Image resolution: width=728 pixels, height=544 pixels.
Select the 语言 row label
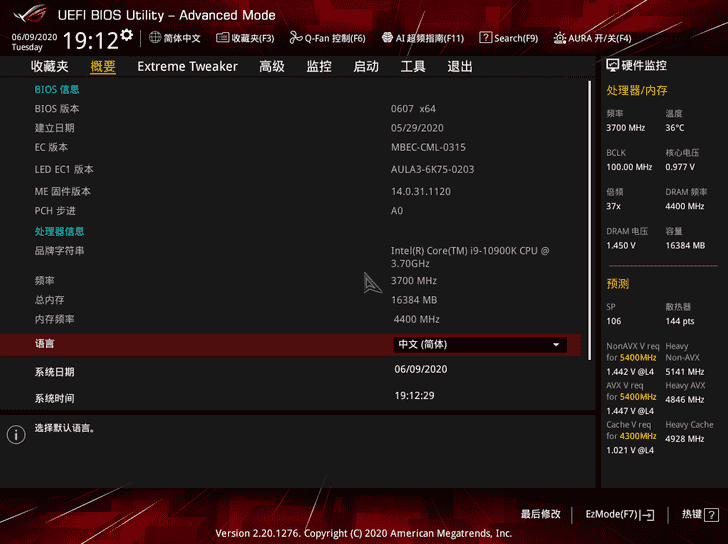45,344
